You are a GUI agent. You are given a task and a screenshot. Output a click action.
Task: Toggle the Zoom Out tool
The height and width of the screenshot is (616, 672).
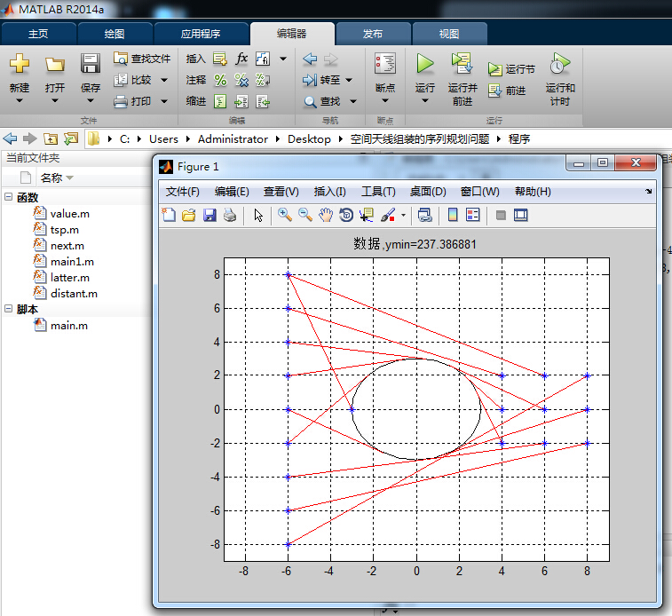[305, 215]
